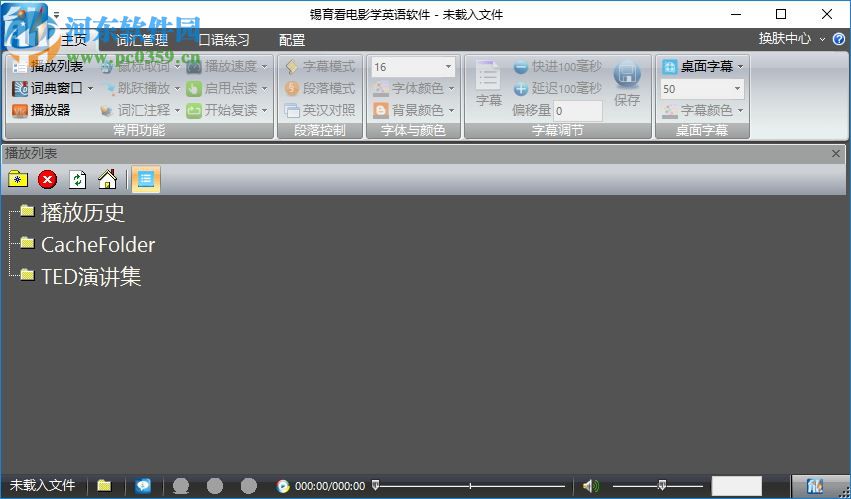851x499 pixels.
Task: Expand the 桌面字幕 dropdown arrow
Action: click(x=740, y=66)
